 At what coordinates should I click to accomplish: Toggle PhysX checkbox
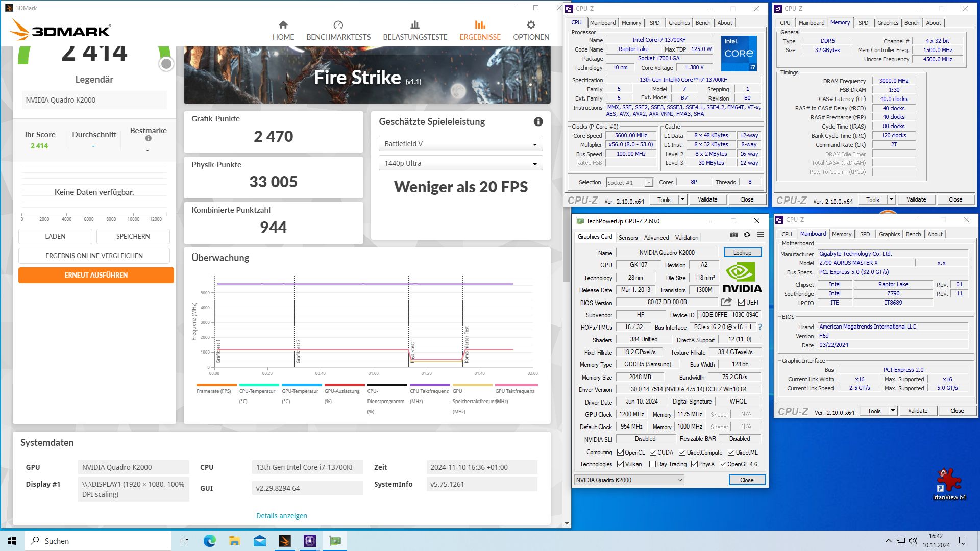pos(694,464)
